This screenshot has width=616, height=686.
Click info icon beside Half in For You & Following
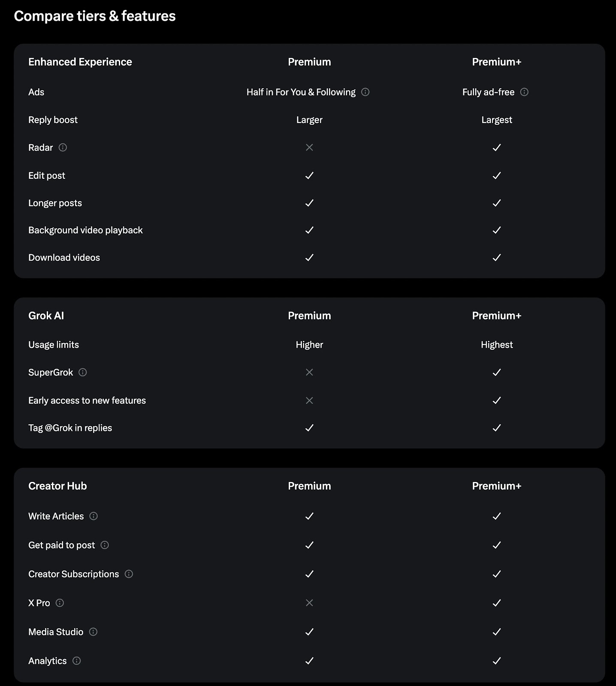[x=365, y=92]
